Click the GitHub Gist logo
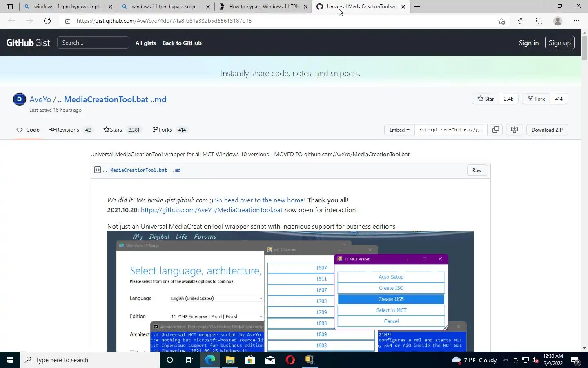This screenshot has height=368, width=588. click(x=28, y=43)
